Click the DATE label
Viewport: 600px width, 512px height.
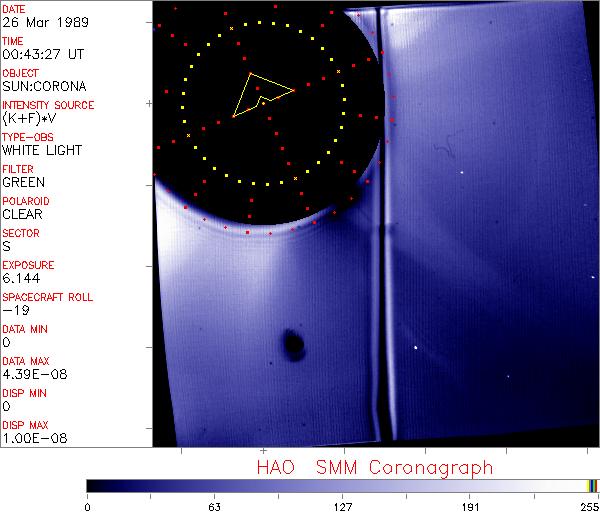click(14, 9)
